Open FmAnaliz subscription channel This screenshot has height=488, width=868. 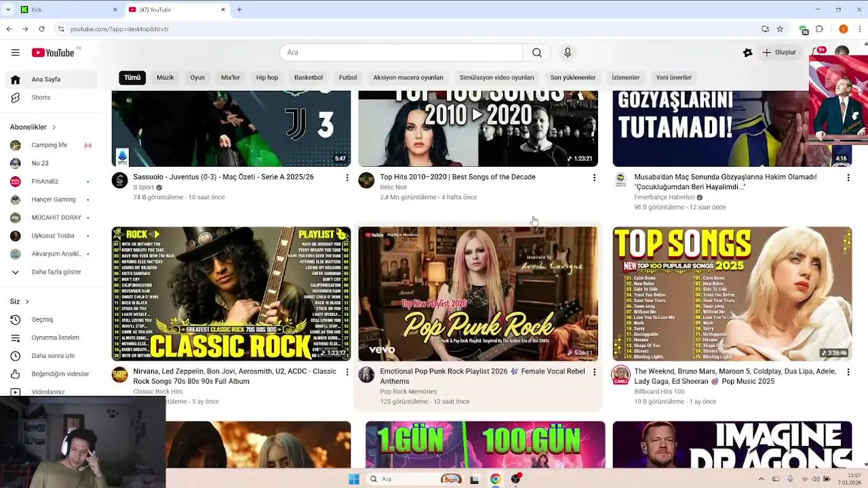(45, 182)
